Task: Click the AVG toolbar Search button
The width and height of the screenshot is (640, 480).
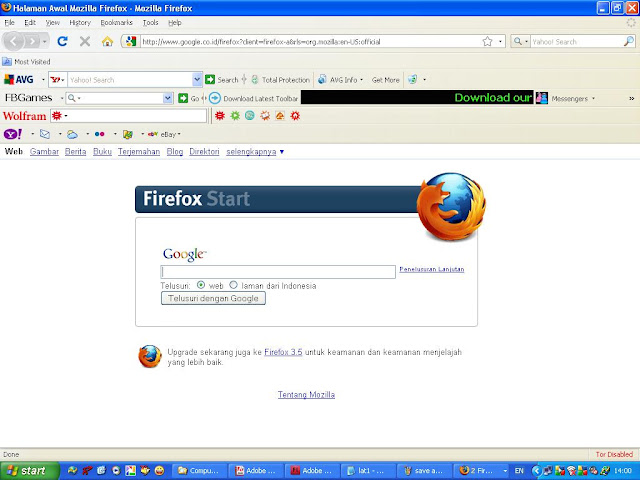Action: coord(222,80)
